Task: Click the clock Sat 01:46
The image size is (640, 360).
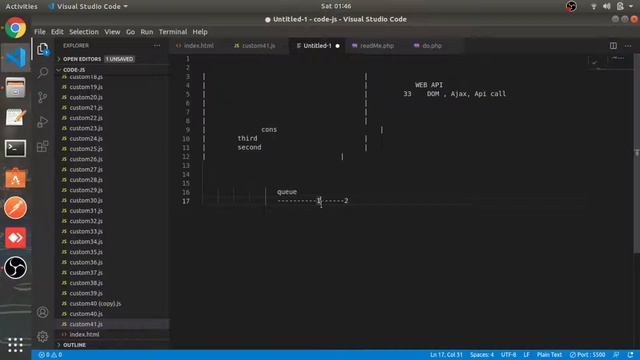Action: pyautogui.click(x=336, y=6)
